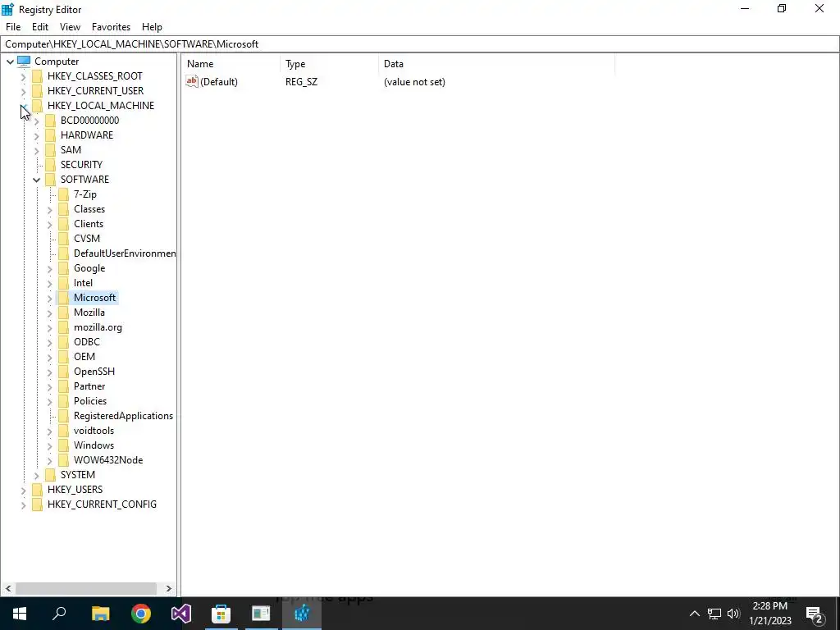Click the registry path address bar
Viewport: 840px width, 630px height.
tap(420, 44)
